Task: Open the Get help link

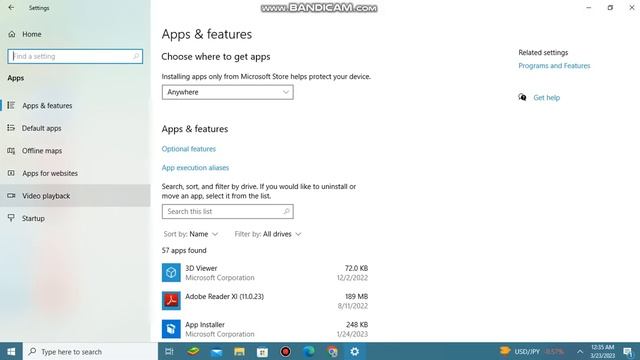Action: pos(547,98)
